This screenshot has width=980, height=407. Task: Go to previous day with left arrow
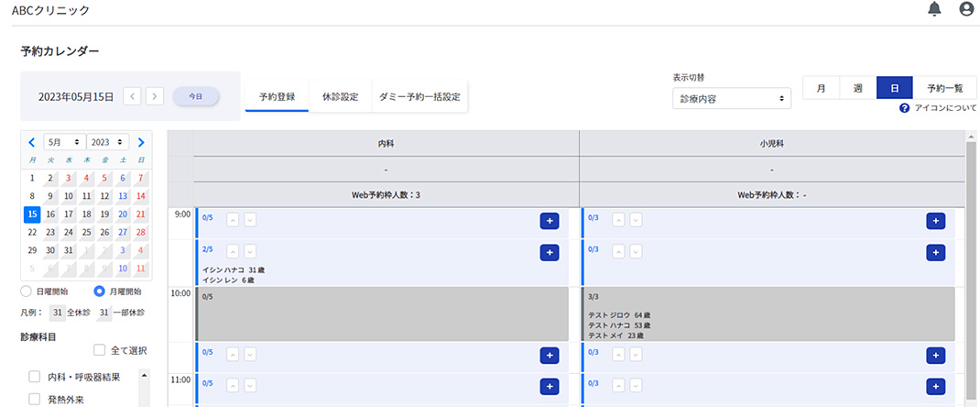pyautogui.click(x=133, y=96)
